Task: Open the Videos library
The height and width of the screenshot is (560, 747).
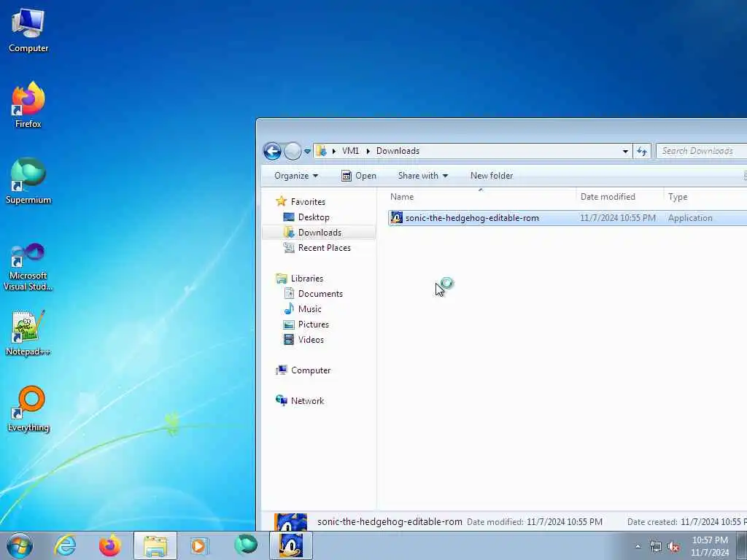Action: click(311, 340)
